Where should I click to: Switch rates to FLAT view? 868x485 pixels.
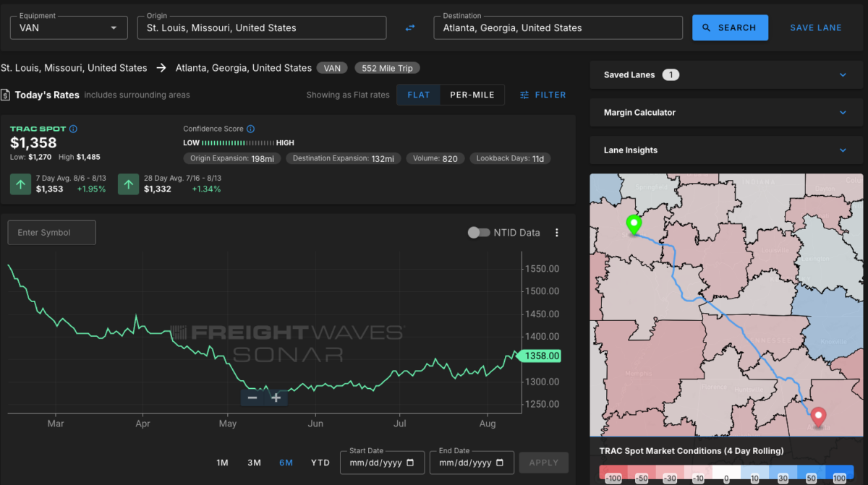click(419, 95)
